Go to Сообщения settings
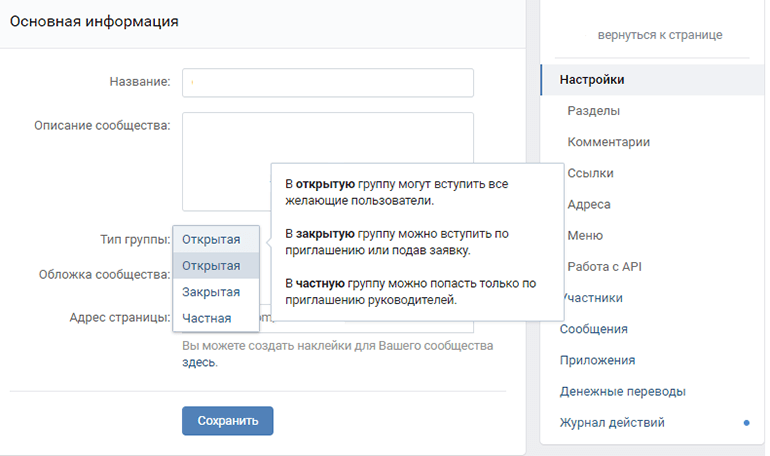Image resolution: width=770 pixels, height=456 pixels. 594,329
